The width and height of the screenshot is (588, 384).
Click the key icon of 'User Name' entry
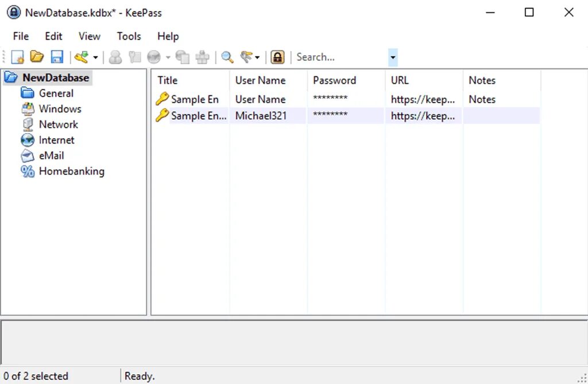[x=162, y=99]
